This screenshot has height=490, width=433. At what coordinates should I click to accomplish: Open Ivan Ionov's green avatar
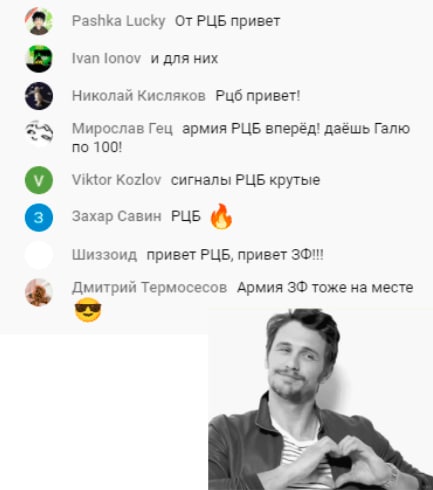tap(39, 59)
